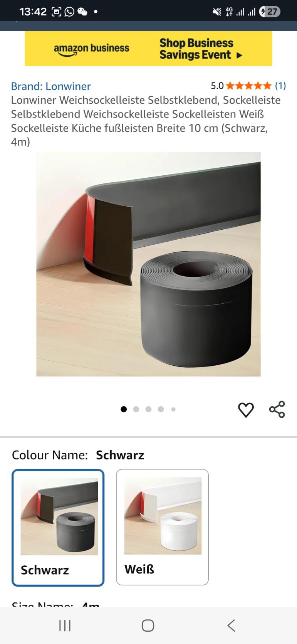Open the (1) reviews count link
Image resolution: width=297 pixels, height=644 pixels.
click(280, 86)
